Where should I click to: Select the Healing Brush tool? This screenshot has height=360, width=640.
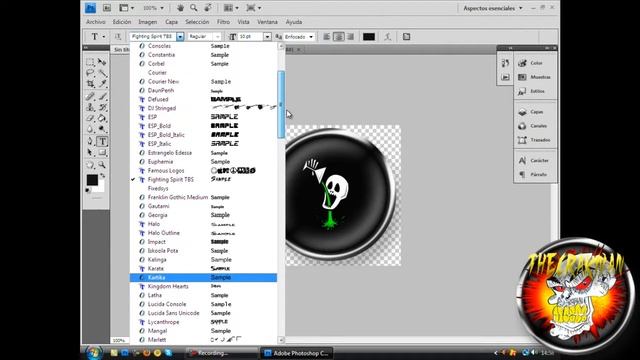click(90, 97)
